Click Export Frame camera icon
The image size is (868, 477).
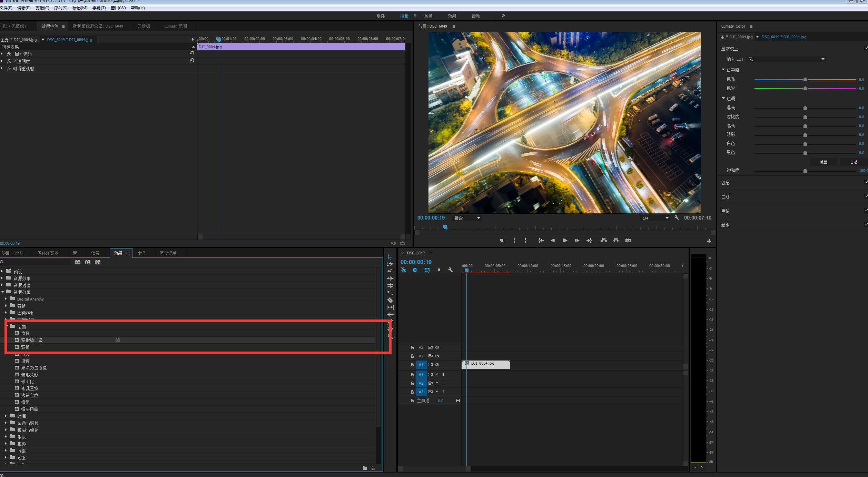628,241
